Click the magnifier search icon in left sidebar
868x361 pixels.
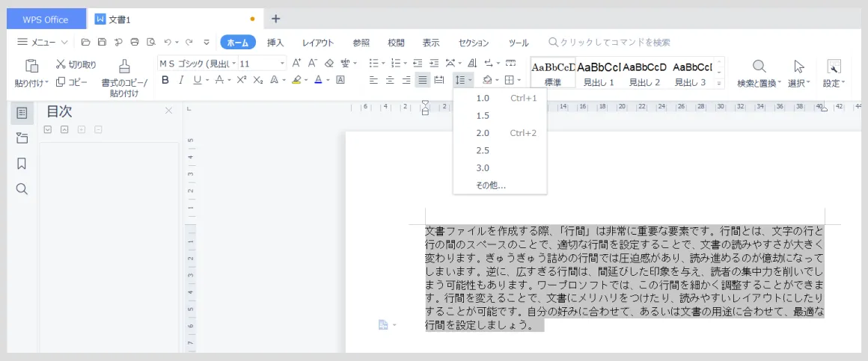click(x=22, y=189)
